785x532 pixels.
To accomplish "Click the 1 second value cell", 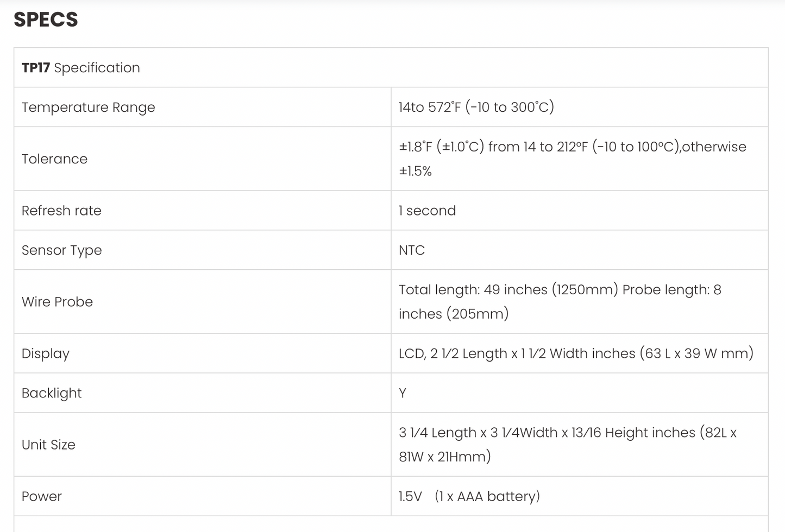I will click(427, 211).
